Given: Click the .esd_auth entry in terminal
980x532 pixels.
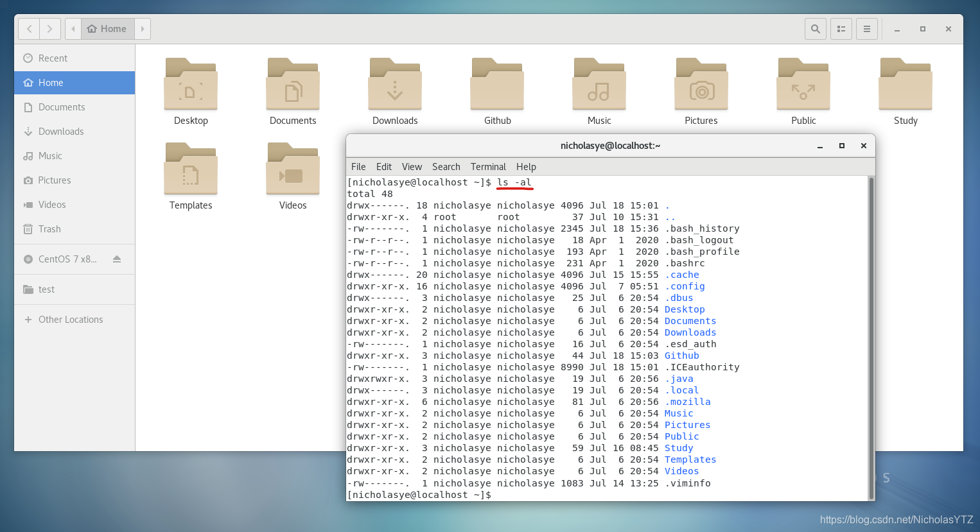Looking at the screenshot, I should point(690,344).
